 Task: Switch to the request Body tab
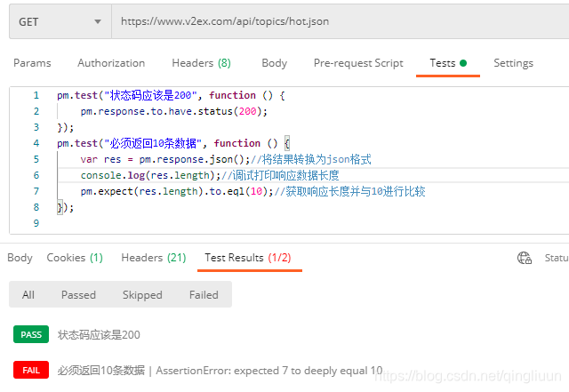tap(275, 63)
